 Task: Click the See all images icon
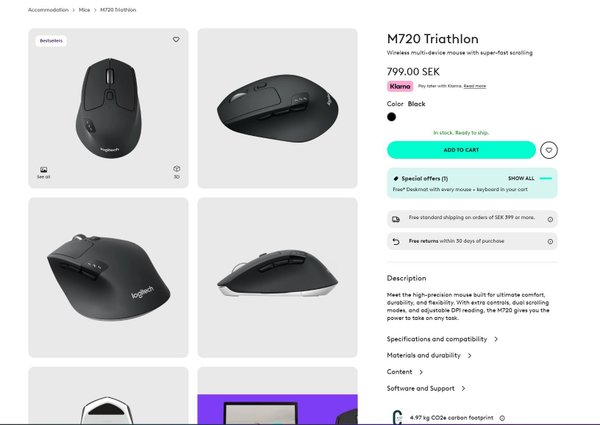[44, 171]
